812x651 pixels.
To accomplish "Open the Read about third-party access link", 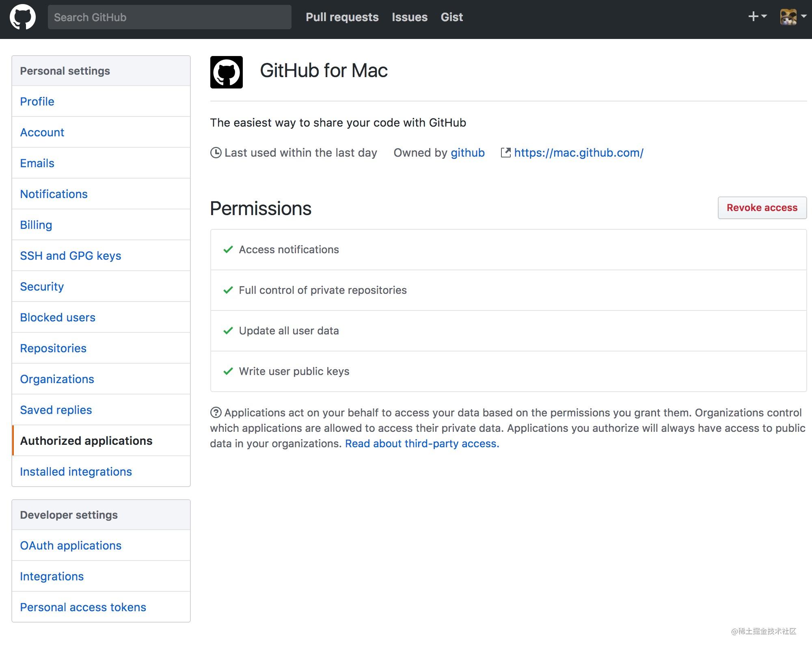I will [421, 444].
